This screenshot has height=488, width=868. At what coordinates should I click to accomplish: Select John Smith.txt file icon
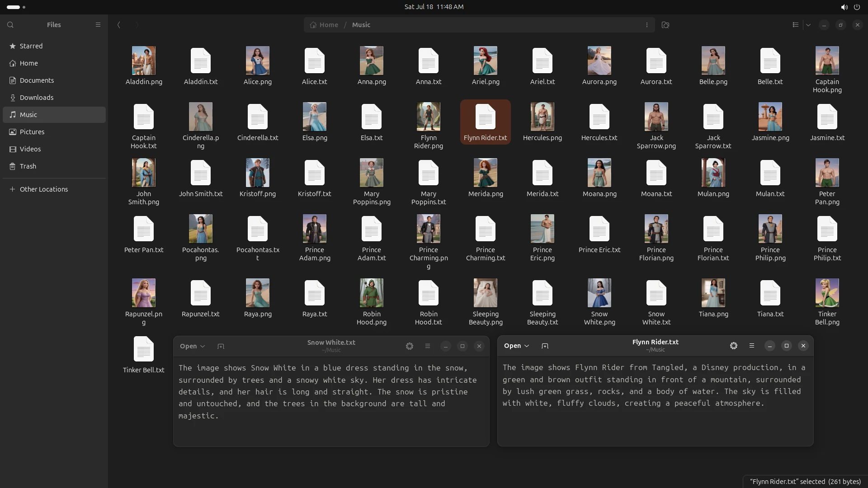pos(201,173)
